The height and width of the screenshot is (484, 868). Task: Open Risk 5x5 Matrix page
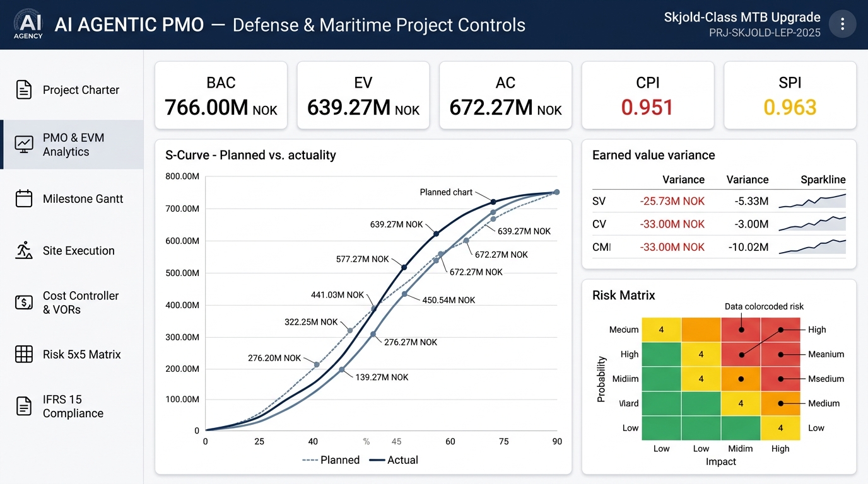71,354
